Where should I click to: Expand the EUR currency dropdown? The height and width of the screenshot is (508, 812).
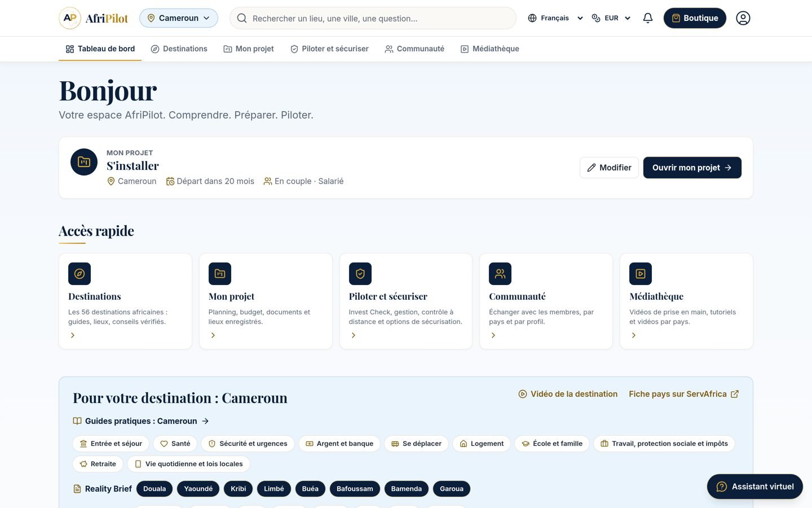click(x=612, y=18)
